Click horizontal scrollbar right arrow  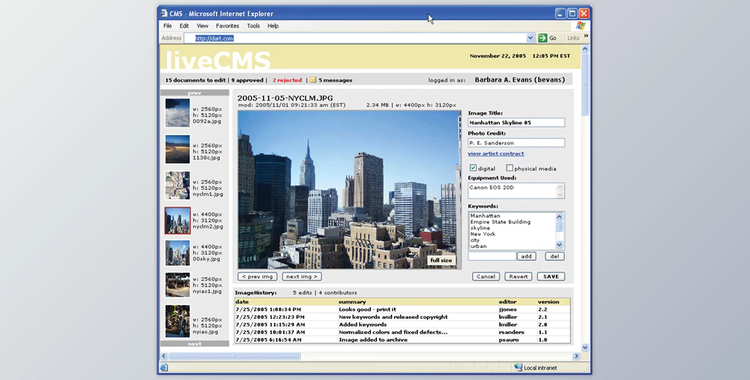pos(576,356)
